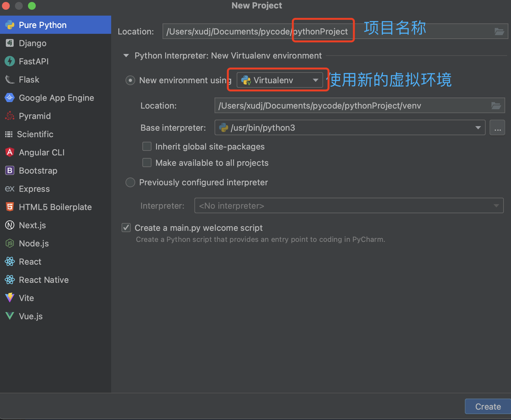Image resolution: width=511 pixels, height=420 pixels.
Task: Choose Django project type
Action: click(56, 43)
